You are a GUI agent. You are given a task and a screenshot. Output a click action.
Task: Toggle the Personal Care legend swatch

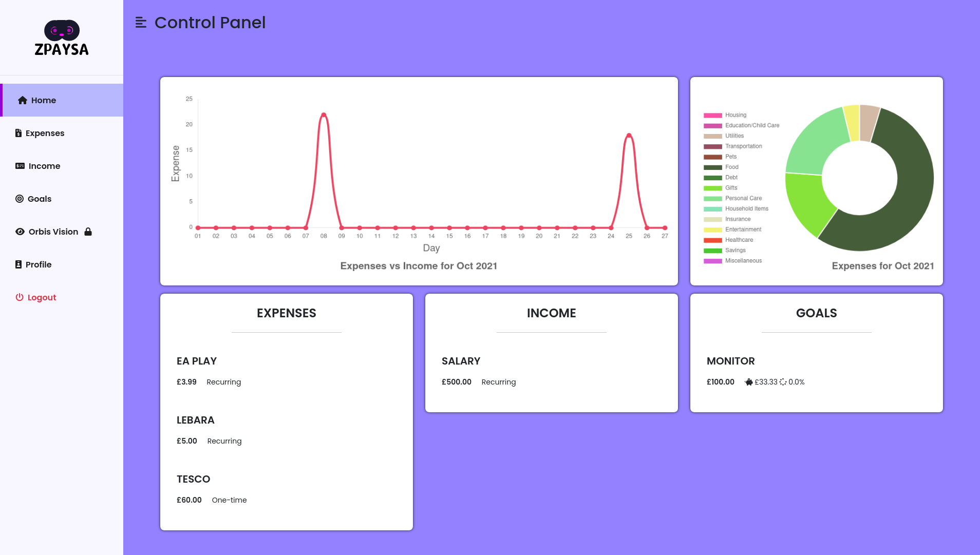point(712,199)
